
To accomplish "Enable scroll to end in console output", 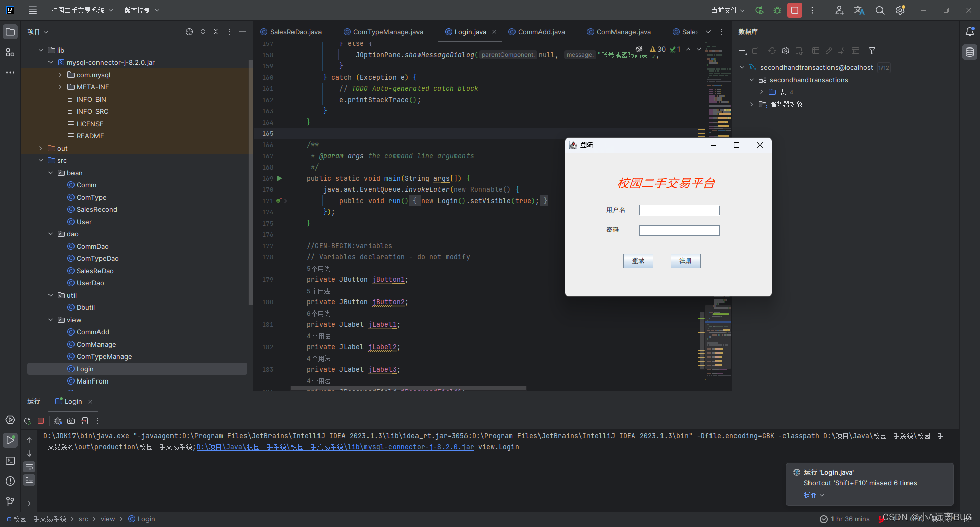I will (x=29, y=480).
